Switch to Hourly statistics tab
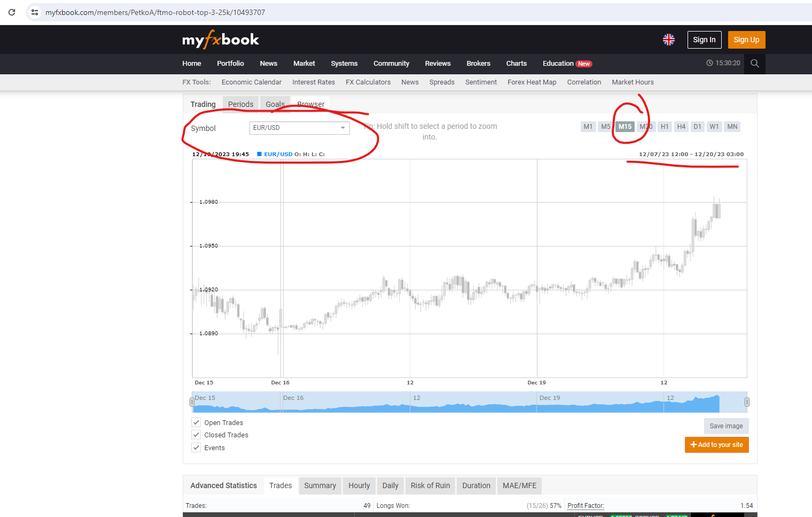The height and width of the screenshot is (517, 812). [359, 485]
